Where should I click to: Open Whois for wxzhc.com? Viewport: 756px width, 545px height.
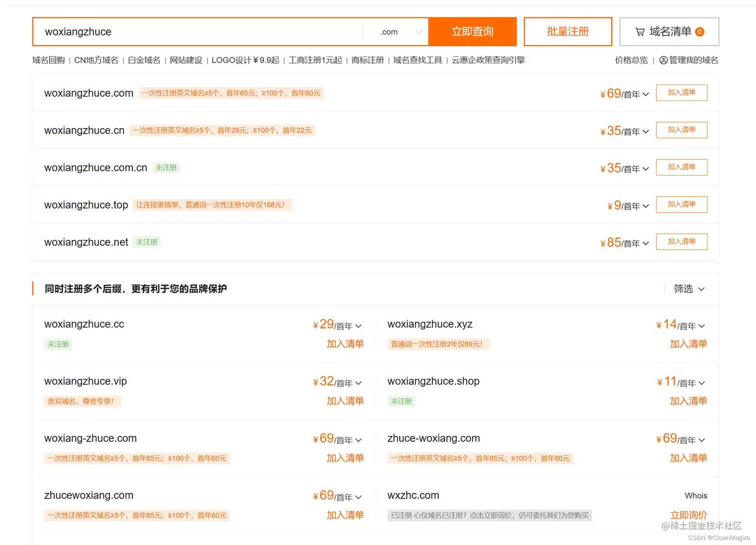[x=696, y=495]
